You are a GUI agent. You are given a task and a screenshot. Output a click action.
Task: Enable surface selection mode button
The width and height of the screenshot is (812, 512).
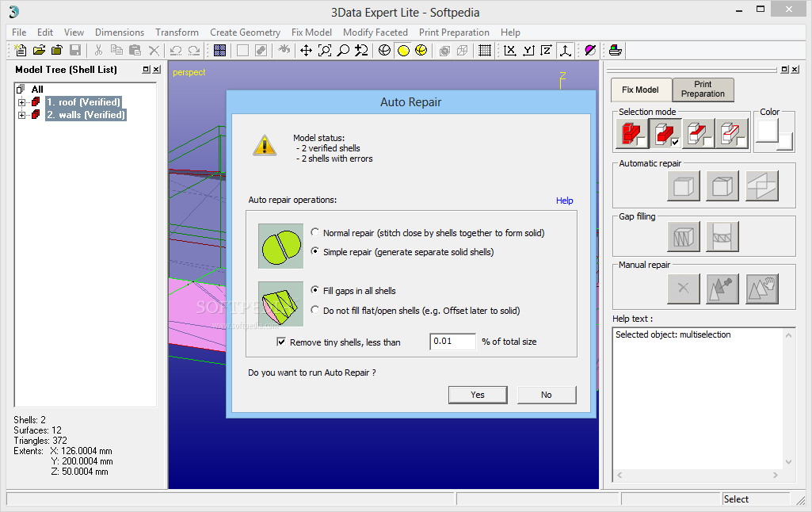tap(698, 134)
